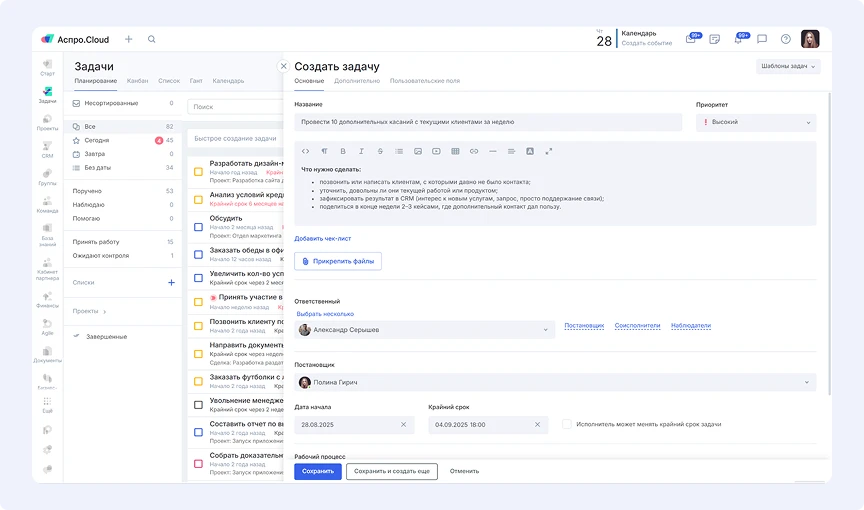Open the Приоритет dropdown showing Высокий

(x=756, y=122)
